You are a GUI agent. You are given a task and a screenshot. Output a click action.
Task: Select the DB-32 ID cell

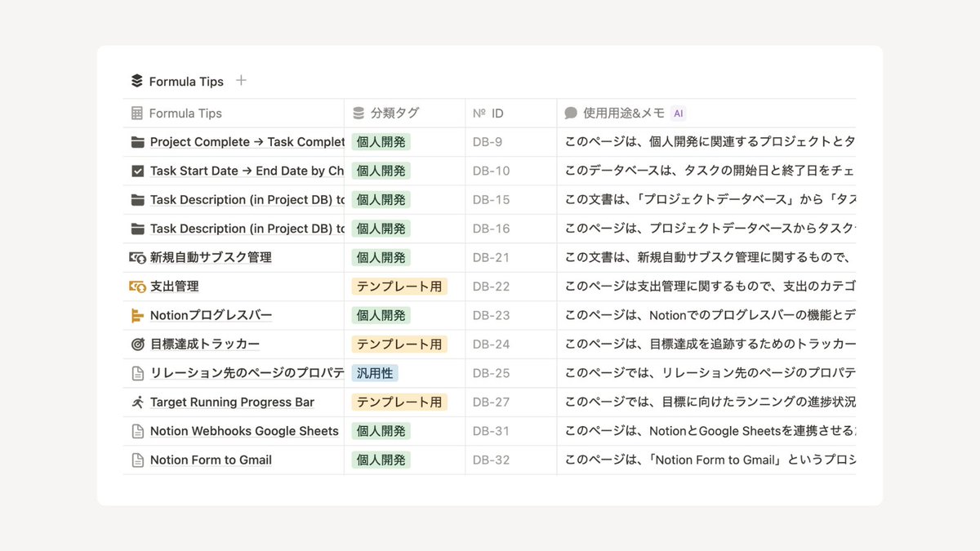[511, 460]
